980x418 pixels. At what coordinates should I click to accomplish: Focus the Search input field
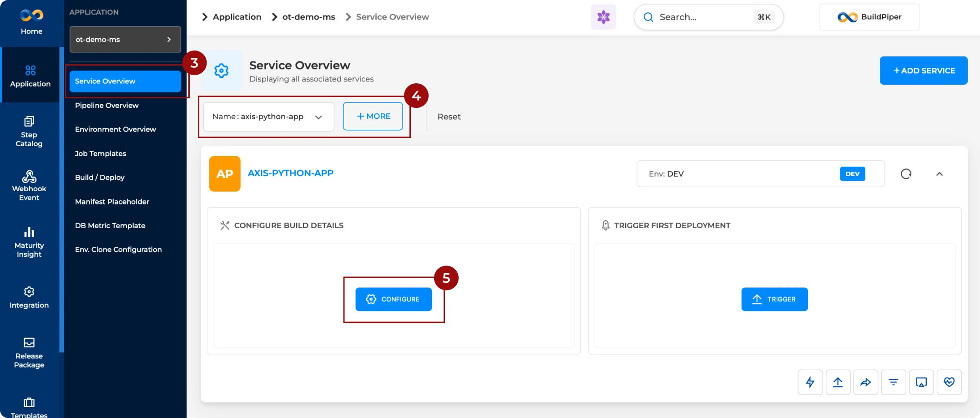tap(708, 17)
